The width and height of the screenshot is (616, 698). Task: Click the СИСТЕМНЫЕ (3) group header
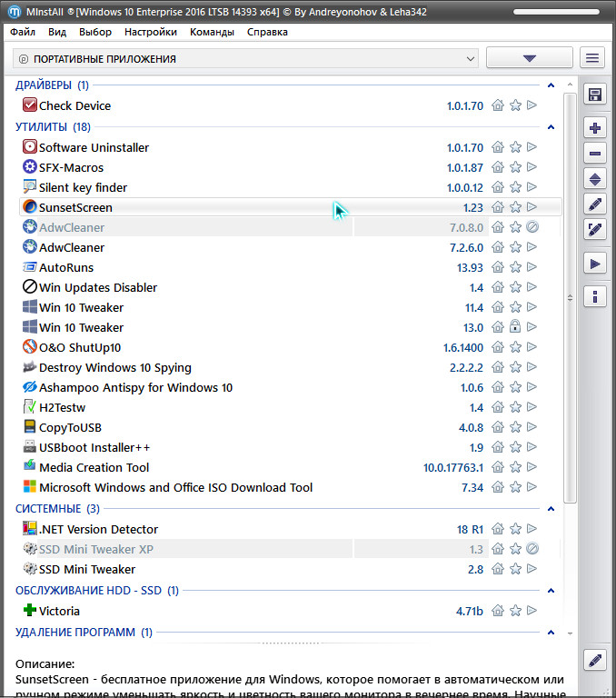(57, 509)
